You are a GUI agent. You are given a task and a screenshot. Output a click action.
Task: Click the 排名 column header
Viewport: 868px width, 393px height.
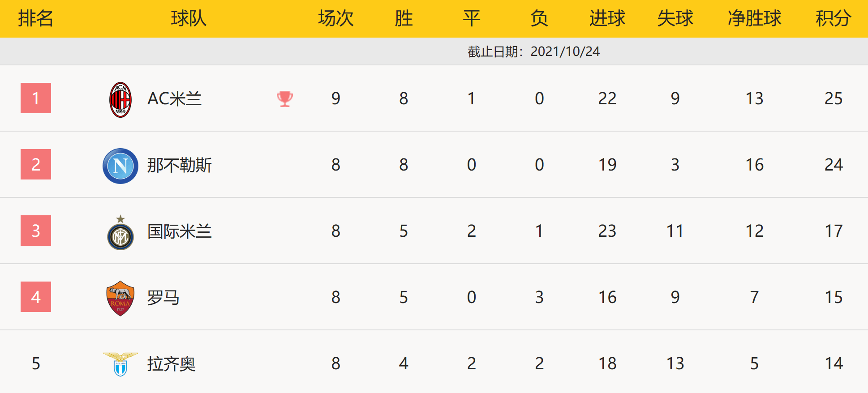36,18
